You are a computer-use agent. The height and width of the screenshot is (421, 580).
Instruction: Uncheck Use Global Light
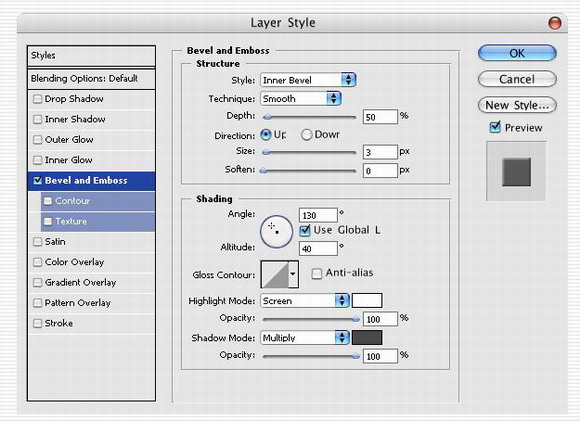pos(305,230)
